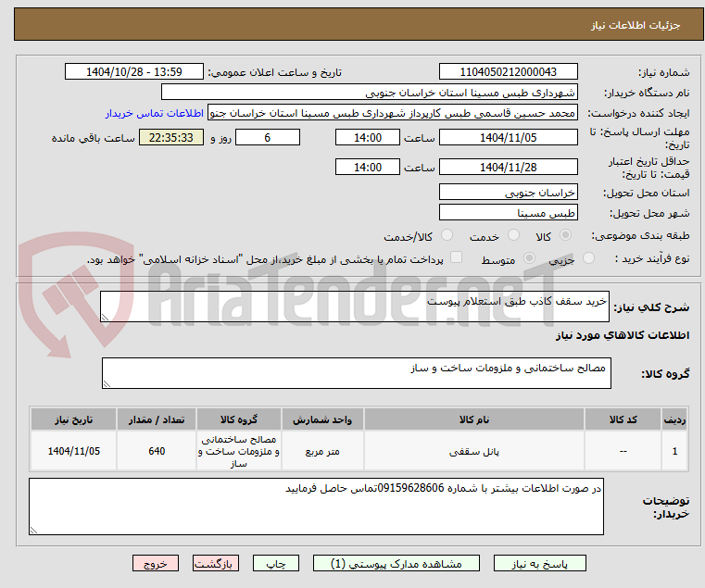Viewport: 705px width, 588px height.
Task: Click goods group cell in table row
Action: pos(239,451)
